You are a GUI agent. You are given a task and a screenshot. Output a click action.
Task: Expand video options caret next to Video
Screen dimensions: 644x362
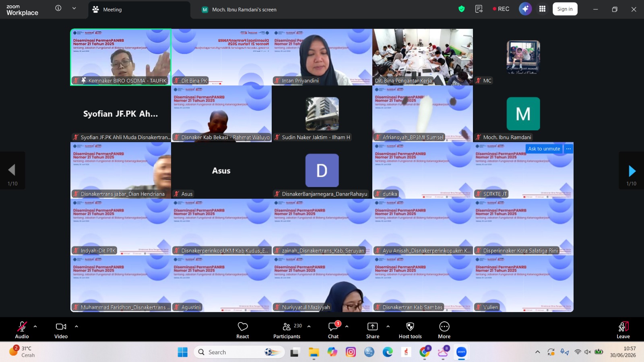point(76,326)
